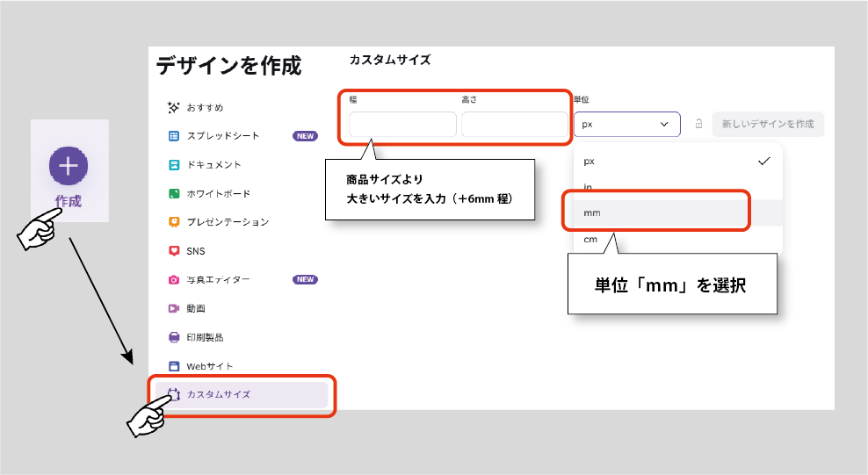This screenshot has width=868, height=475.
Task: Click the 動画 video camera icon
Action: tap(174, 308)
